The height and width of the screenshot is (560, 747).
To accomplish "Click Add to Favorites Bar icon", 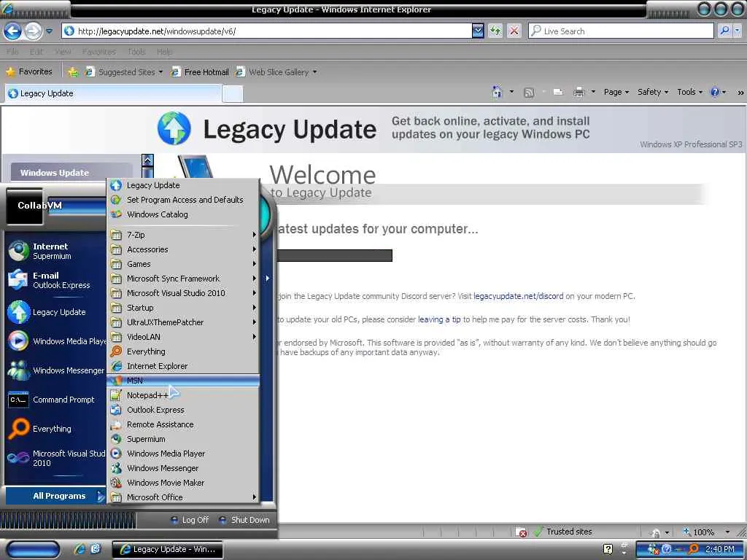I will click(72, 72).
